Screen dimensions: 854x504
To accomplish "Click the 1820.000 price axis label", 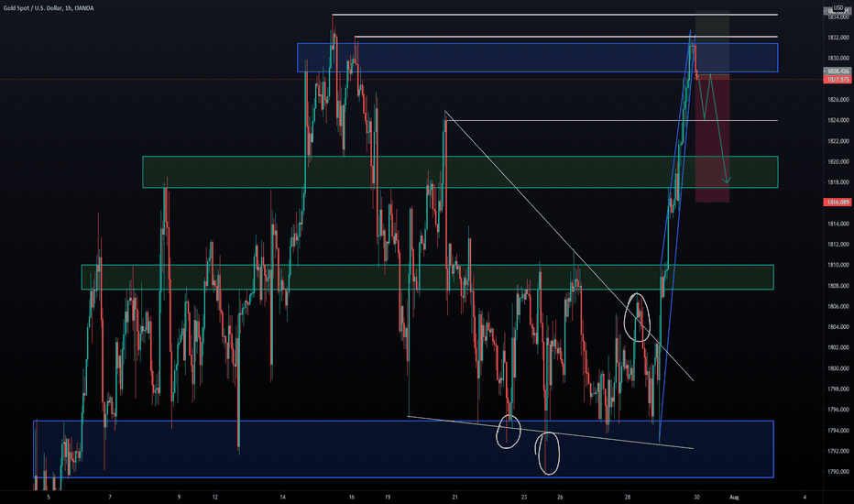I will click(x=838, y=162).
